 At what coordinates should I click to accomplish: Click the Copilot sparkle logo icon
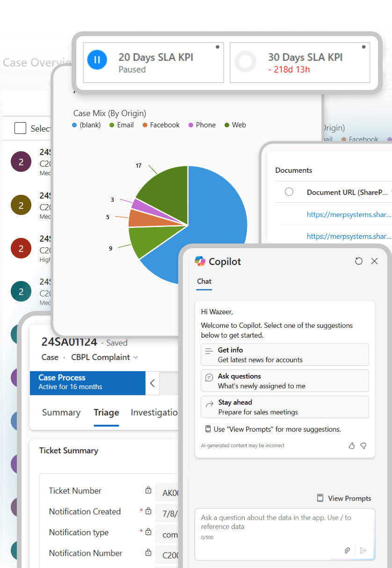click(200, 261)
